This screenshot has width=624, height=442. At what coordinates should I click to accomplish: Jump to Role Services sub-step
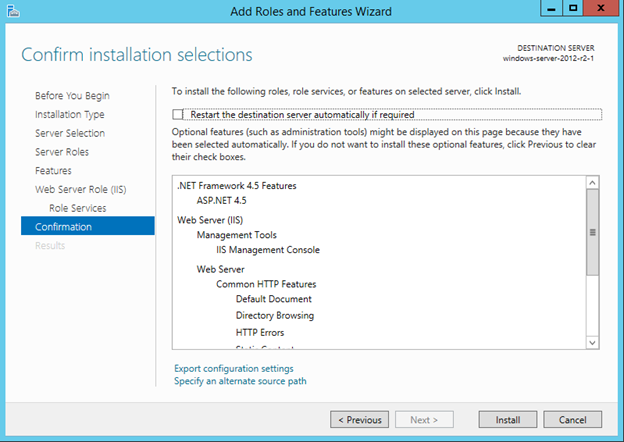click(x=77, y=208)
